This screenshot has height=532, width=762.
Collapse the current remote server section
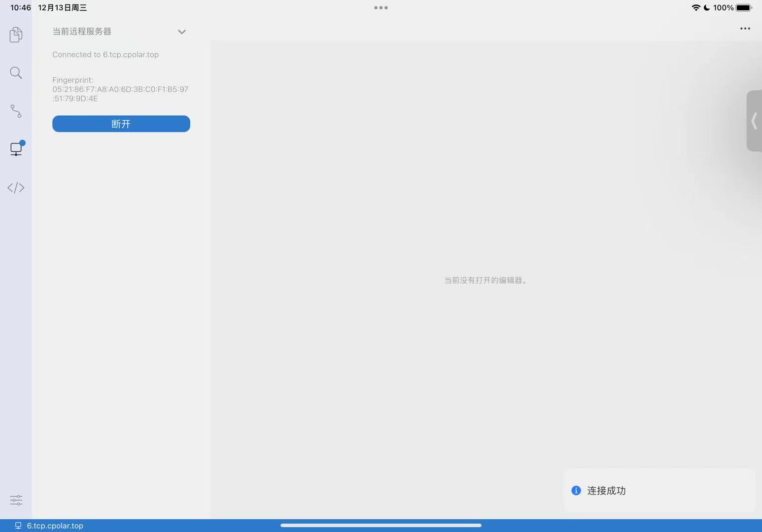point(181,32)
